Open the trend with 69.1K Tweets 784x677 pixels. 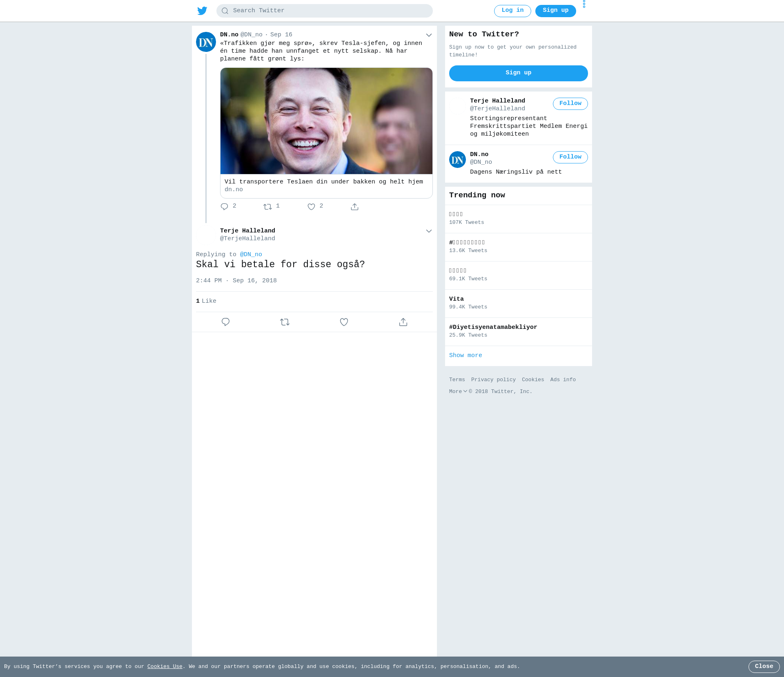click(519, 275)
